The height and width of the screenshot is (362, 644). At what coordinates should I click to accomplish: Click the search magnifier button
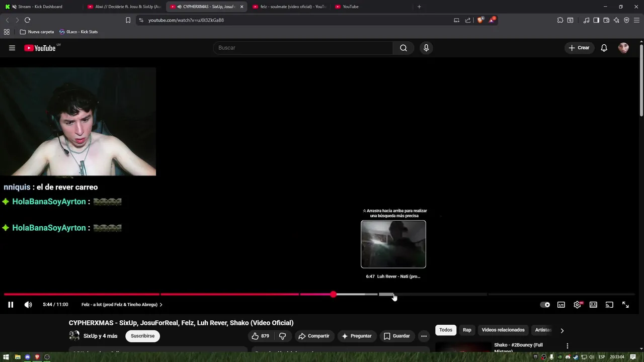pos(404,48)
